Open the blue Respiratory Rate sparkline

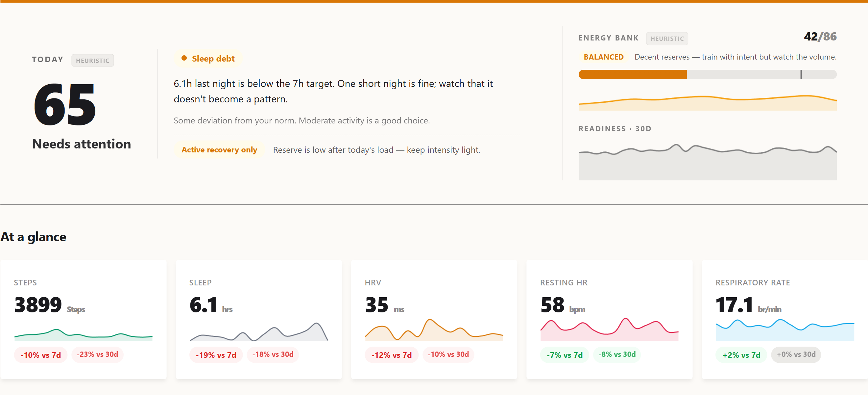pyautogui.click(x=785, y=330)
